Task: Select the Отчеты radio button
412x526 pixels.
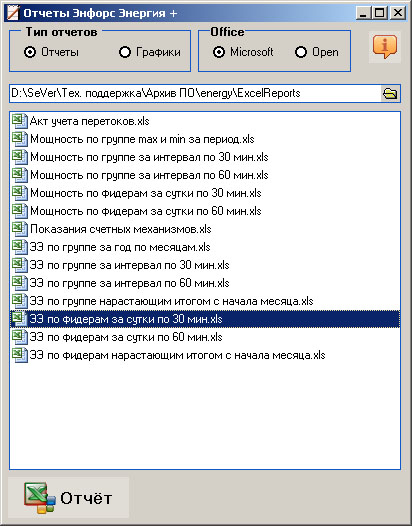Action: tap(30, 52)
